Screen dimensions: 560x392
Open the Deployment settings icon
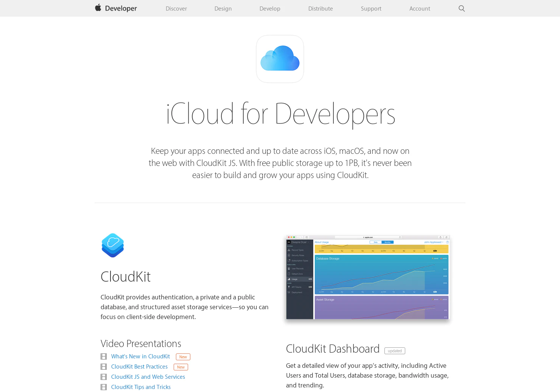click(289, 292)
